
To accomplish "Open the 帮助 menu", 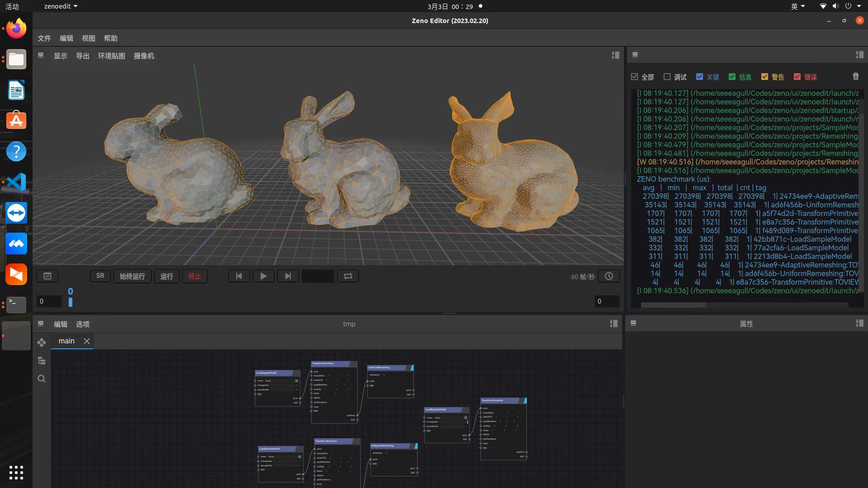I will (111, 38).
